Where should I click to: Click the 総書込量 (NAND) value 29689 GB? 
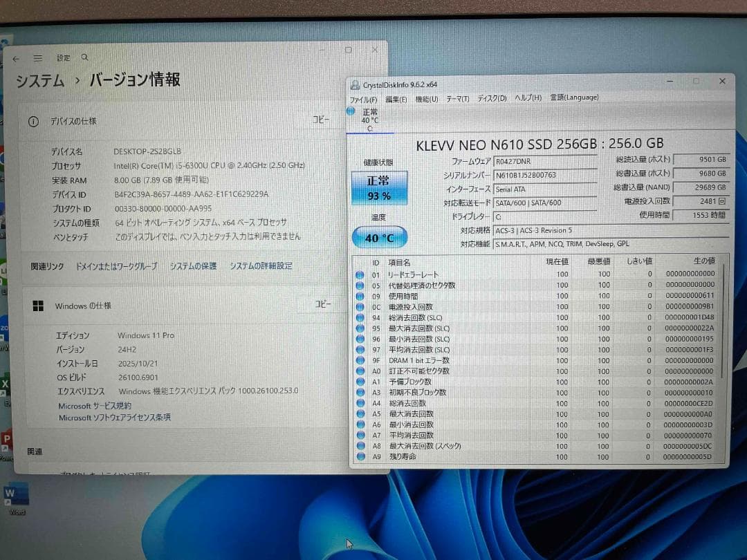click(701, 187)
